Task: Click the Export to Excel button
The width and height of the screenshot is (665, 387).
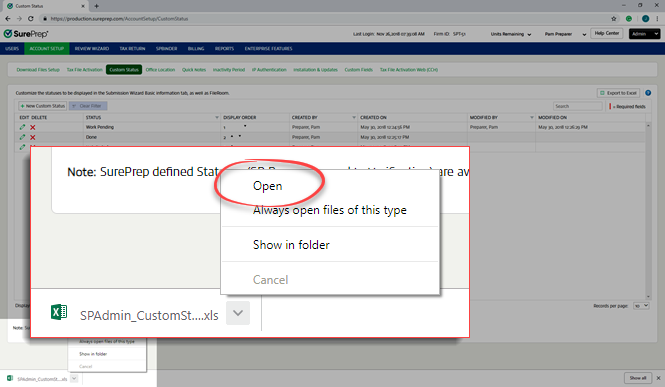Action: pos(618,93)
